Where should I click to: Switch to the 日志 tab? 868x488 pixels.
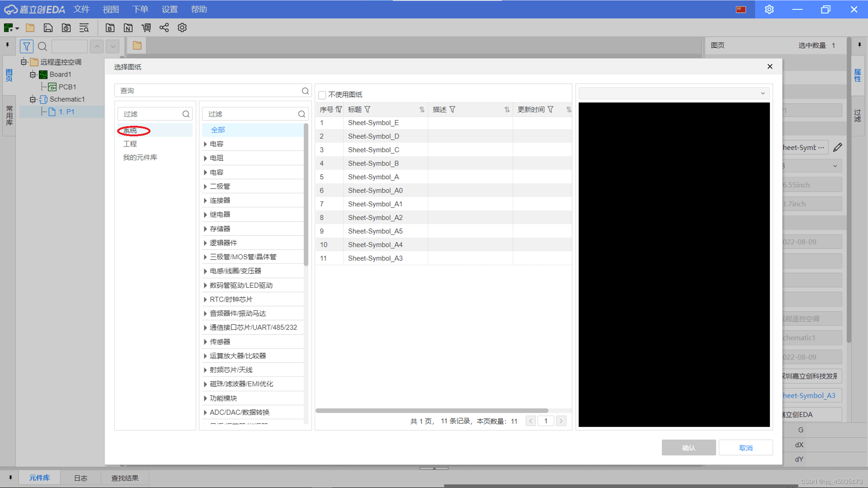pyautogui.click(x=80, y=478)
